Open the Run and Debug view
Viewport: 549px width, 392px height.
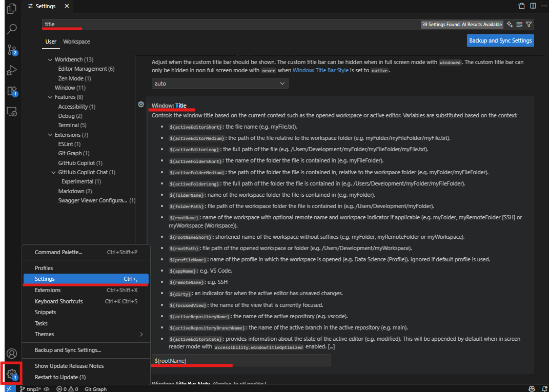point(12,70)
